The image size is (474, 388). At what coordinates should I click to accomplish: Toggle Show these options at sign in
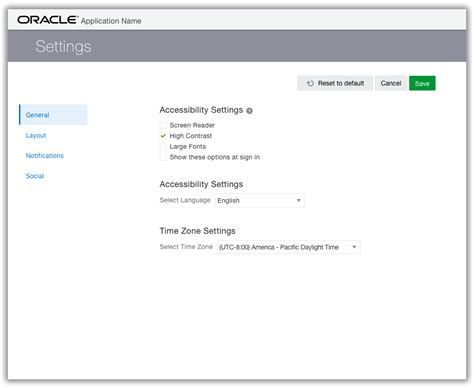(163, 157)
